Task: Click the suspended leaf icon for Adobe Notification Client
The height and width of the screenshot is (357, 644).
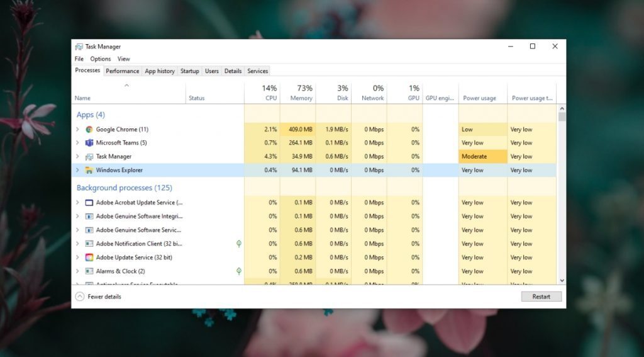Action: (x=239, y=244)
